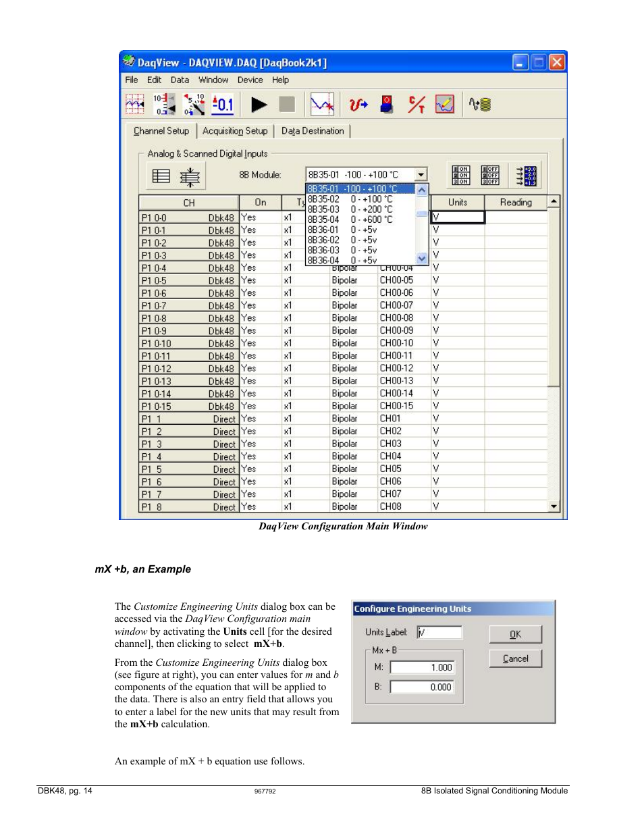Click Cancel in Configure Engineering Units

[515, 658]
